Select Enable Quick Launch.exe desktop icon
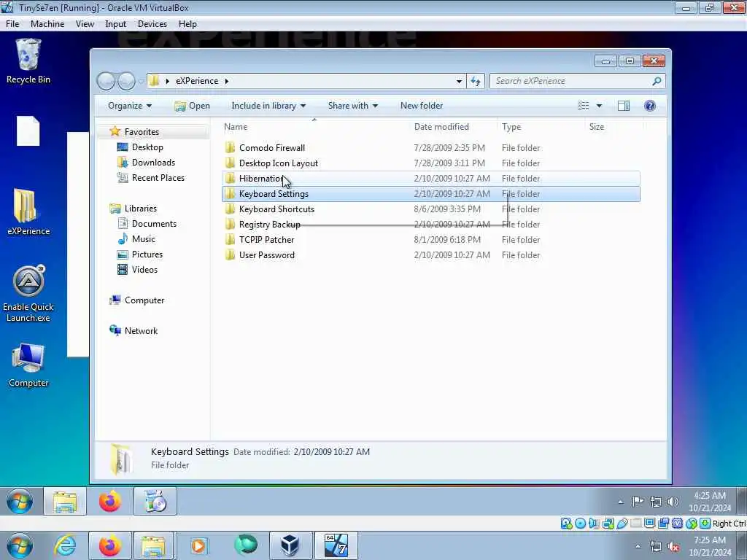The image size is (747, 560). click(28, 293)
